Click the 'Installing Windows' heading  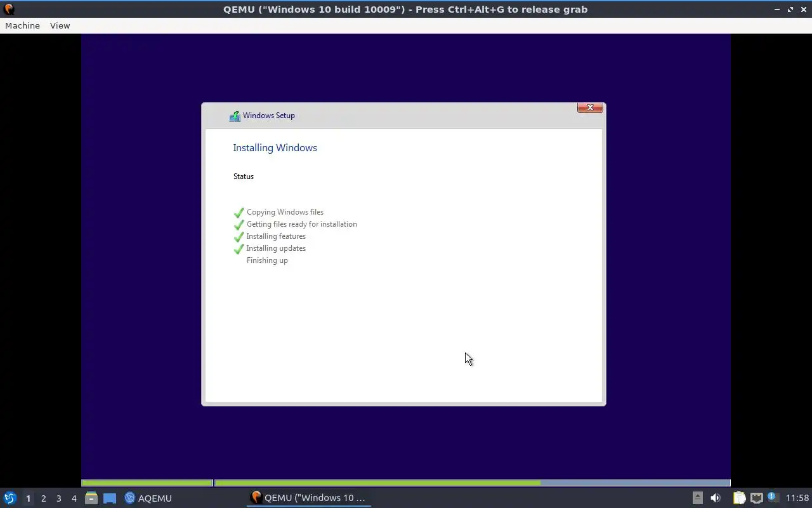coord(275,147)
